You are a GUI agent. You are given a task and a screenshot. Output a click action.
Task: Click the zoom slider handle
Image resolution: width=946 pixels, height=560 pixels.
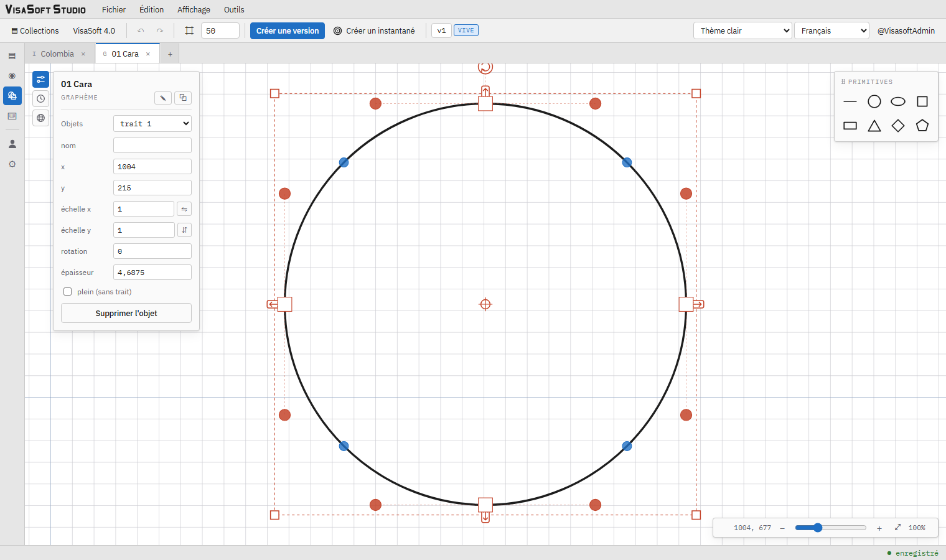click(x=818, y=528)
